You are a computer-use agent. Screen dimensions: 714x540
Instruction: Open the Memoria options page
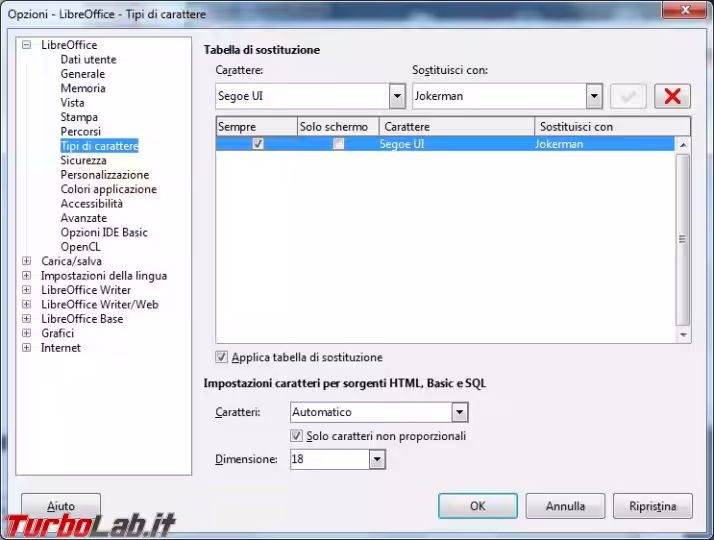coord(83,88)
